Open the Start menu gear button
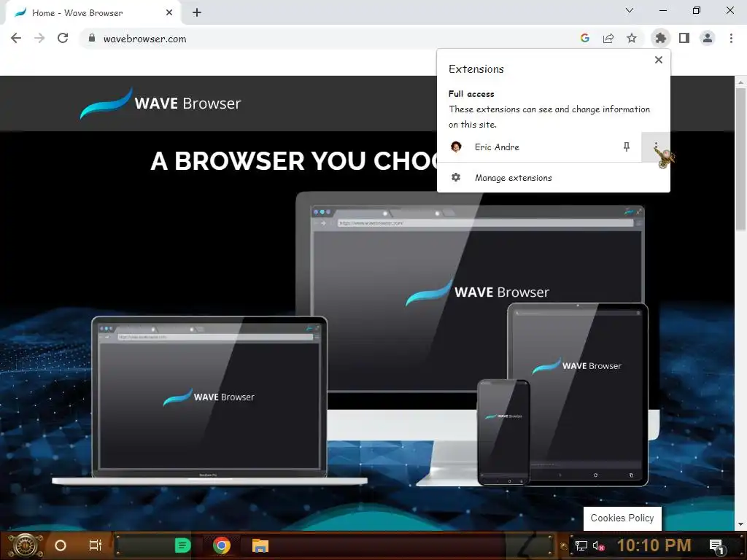 [x=26, y=545]
